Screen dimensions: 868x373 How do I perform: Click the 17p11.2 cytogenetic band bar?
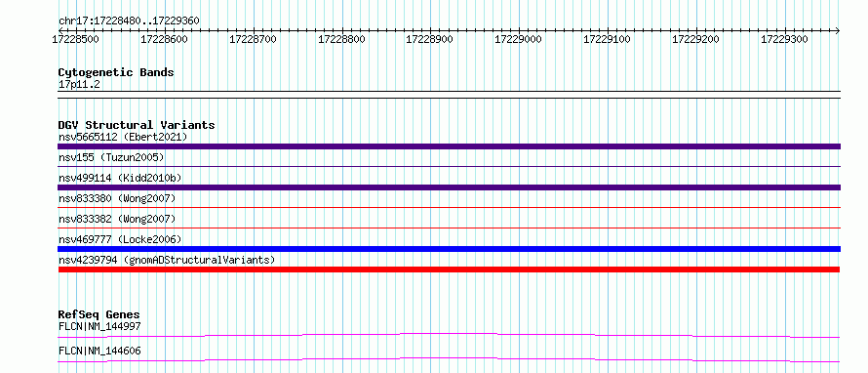coord(449,95)
